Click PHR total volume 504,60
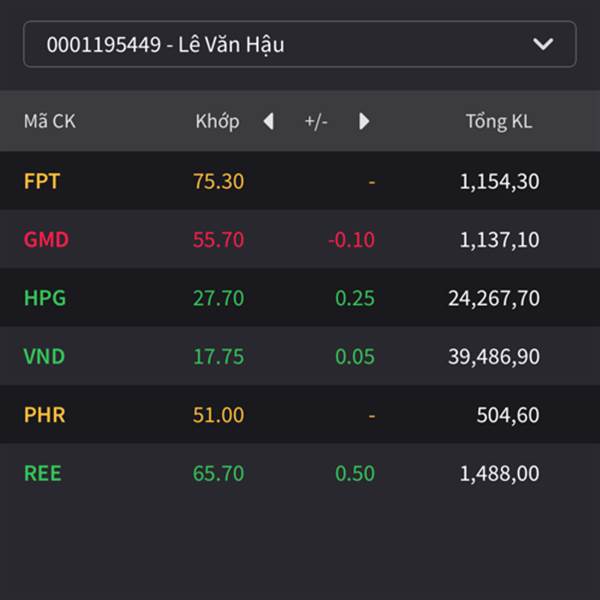This screenshot has width=600, height=600. coord(510,415)
